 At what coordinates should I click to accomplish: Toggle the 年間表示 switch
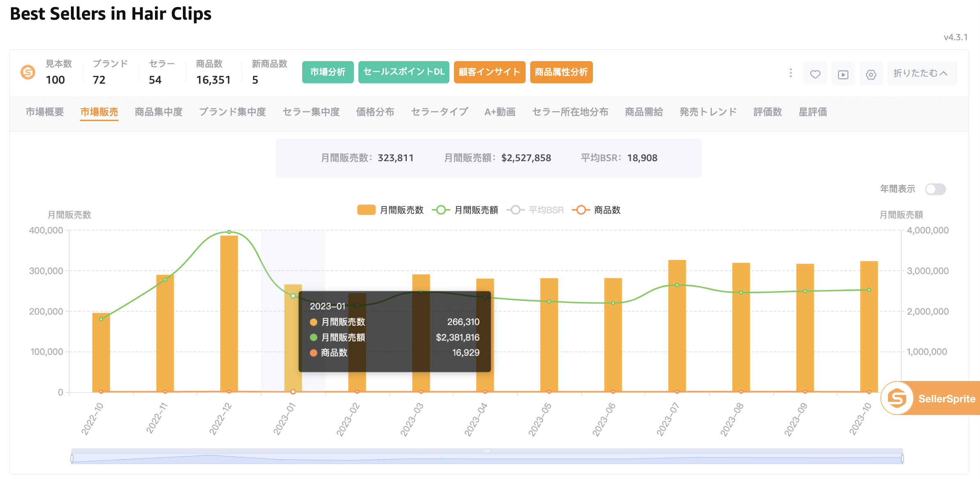935,189
